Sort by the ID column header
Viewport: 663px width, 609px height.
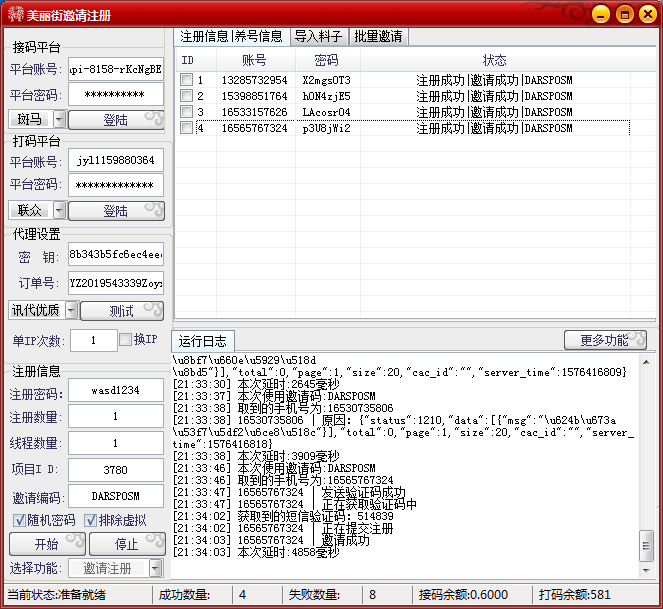coord(196,60)
